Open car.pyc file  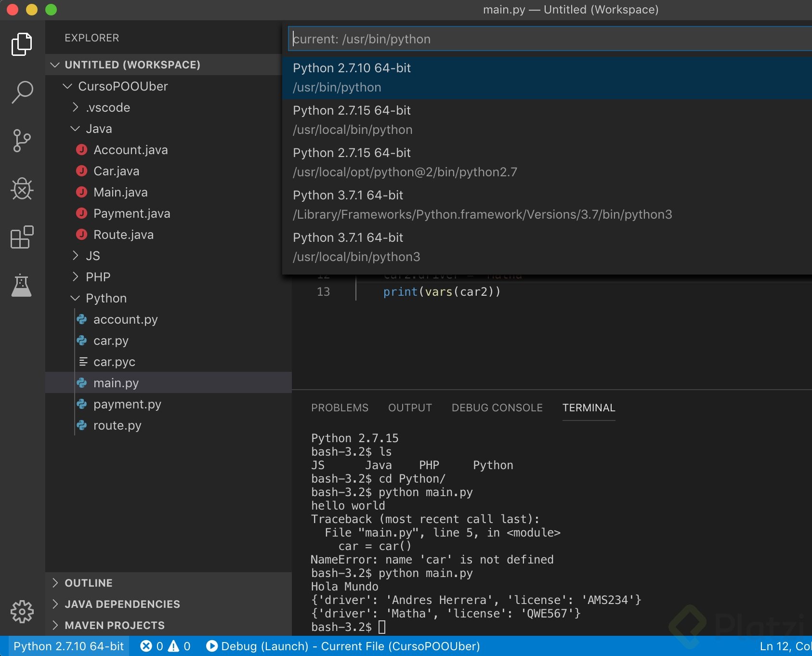[x=114, y=362]
